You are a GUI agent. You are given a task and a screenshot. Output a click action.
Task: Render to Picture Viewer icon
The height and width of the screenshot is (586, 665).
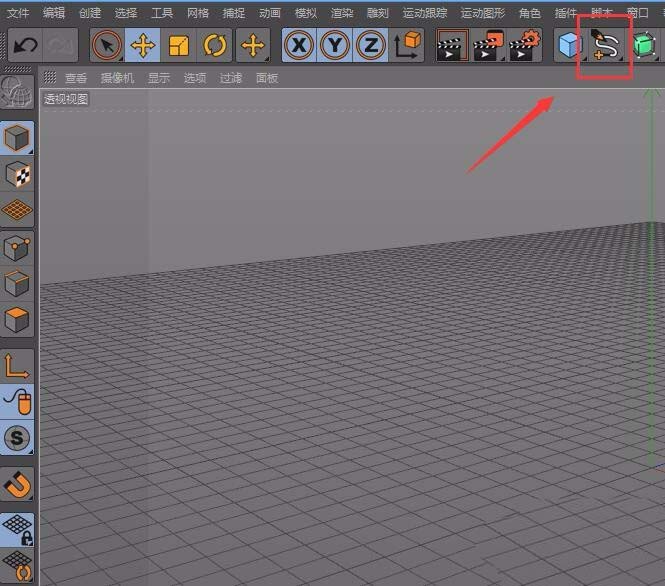pos(488,45)
